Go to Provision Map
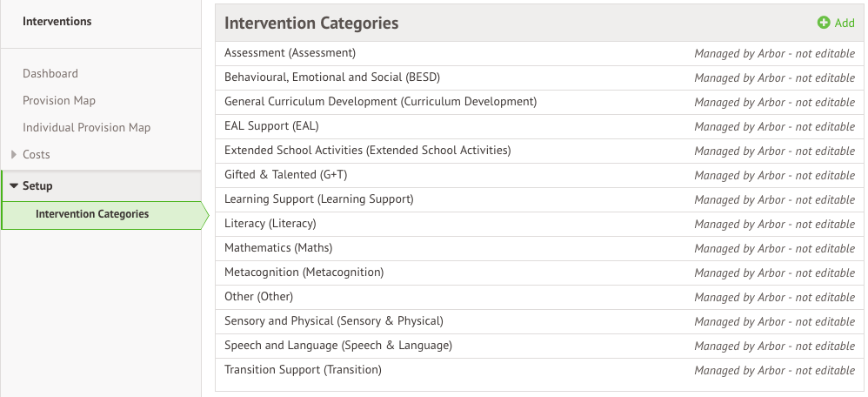The height and width of the screenshot is (397, 868). [x=59, y=101]
